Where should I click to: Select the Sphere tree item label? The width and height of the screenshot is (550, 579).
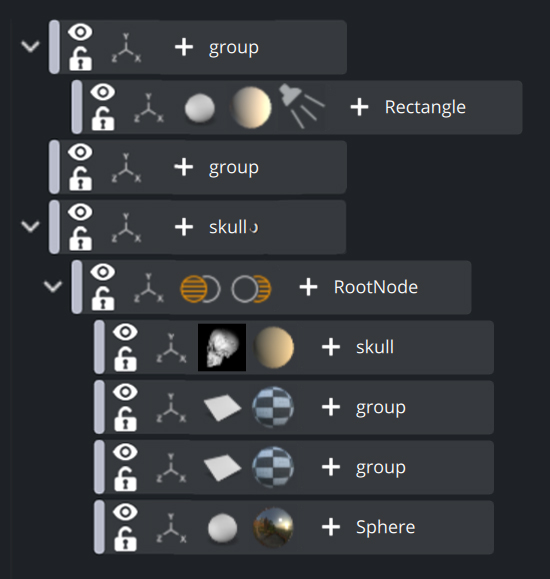[386, 527]
